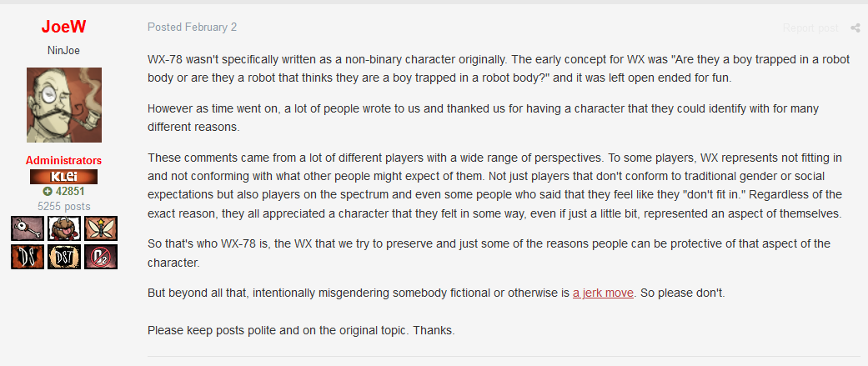Click the Administrators group label
This screenshot has height=366, width=868.
[x=64, y=160]
